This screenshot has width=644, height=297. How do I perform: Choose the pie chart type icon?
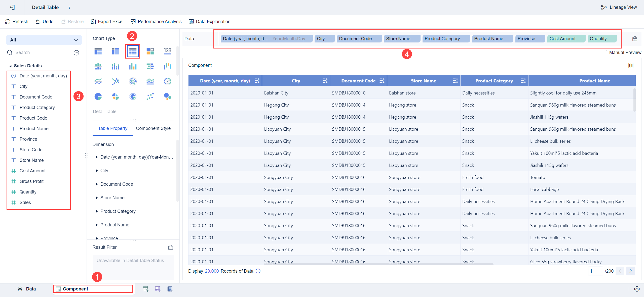click(98, 96)
